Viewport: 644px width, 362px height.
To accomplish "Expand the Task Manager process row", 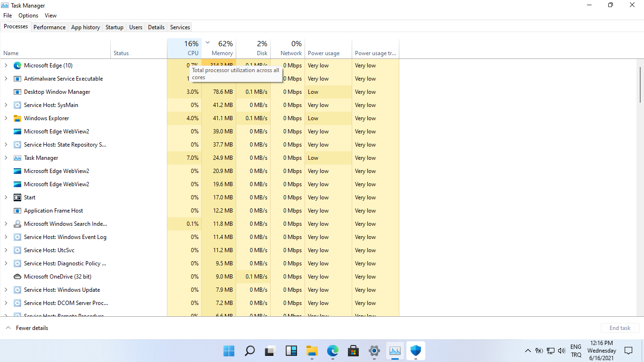I will click(x=6, y=158).
